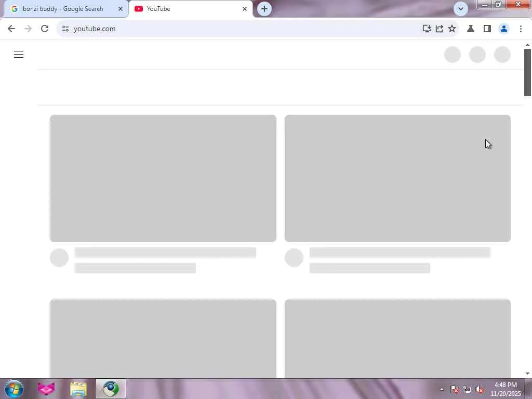The image size is (532, 399).
Task: Select the YouTube tab
Action: [x=191, y=9]
